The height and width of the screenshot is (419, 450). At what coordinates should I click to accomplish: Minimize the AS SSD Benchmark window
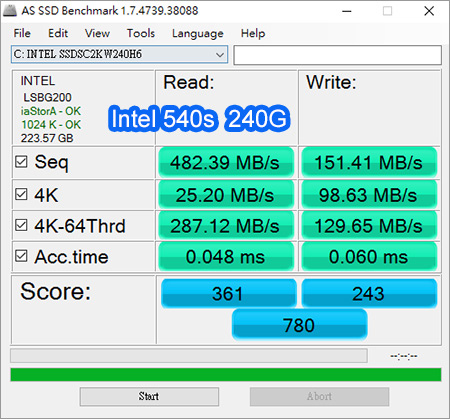click(x=347, y=11)
